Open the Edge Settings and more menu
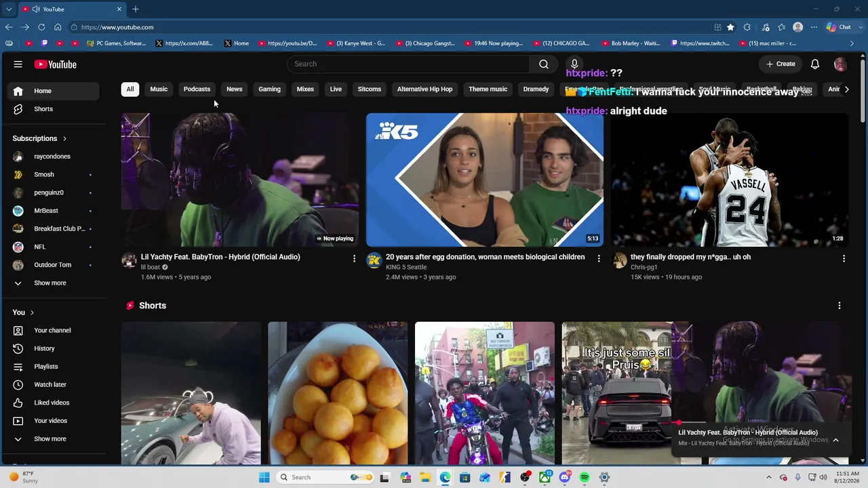Viewport: 868px width, 488px height. (814, 27)
